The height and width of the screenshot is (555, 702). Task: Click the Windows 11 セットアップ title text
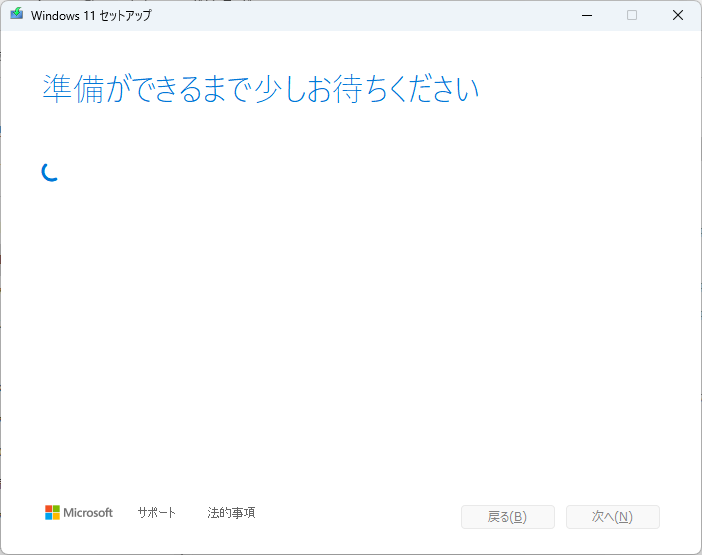(91, 16)
